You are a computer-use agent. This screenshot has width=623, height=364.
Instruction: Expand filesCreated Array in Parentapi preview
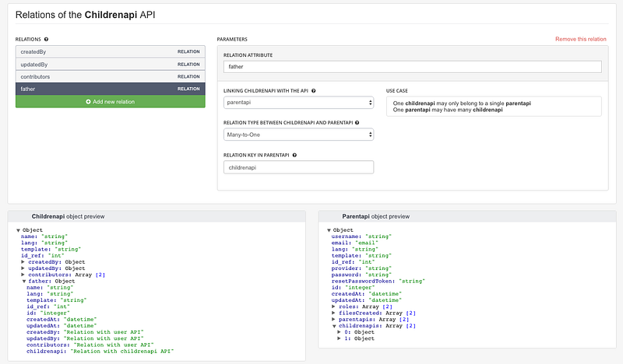click(x=334, y=313)
